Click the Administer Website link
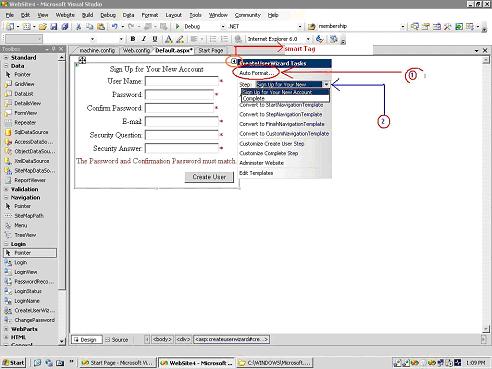The height and width of the screenshot is (369, 492). [x=261, y=163]
